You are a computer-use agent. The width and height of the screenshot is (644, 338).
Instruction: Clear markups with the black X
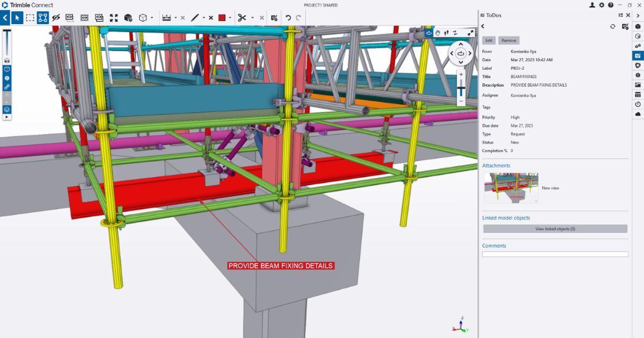211,18
